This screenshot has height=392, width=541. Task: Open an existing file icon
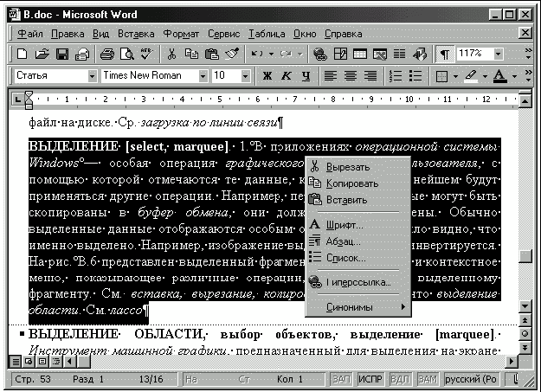point(42,54)
